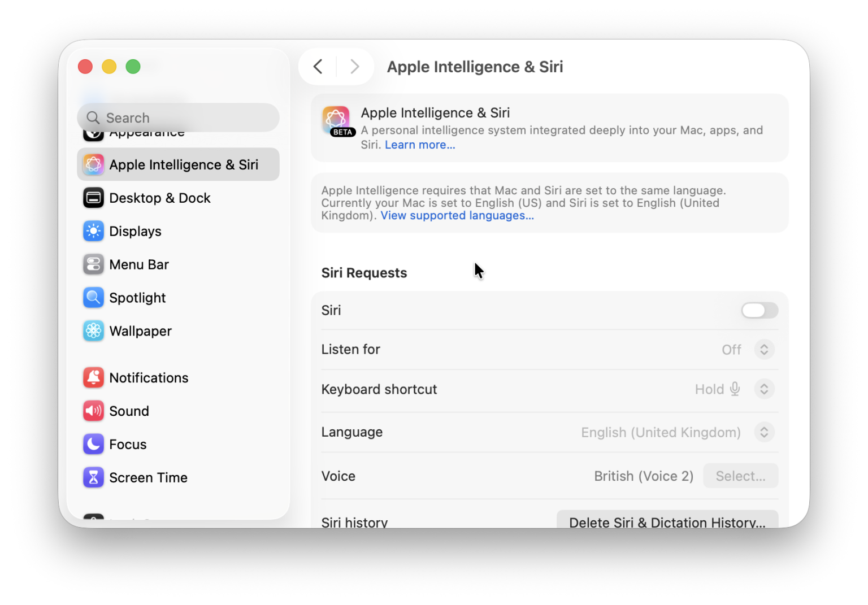Click the Screen Time hourglass icon
The width and height of the screenshot is (868, 605).
[x=93, y=478]
